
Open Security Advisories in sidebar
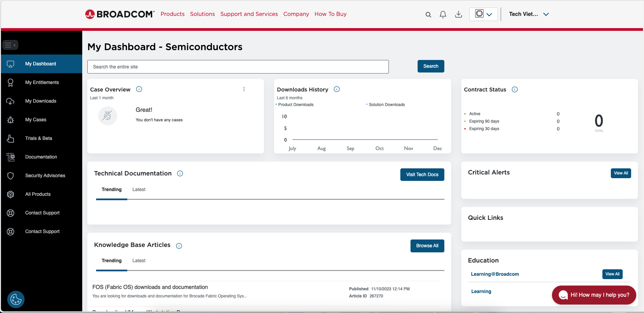click(x=42, y=176)
